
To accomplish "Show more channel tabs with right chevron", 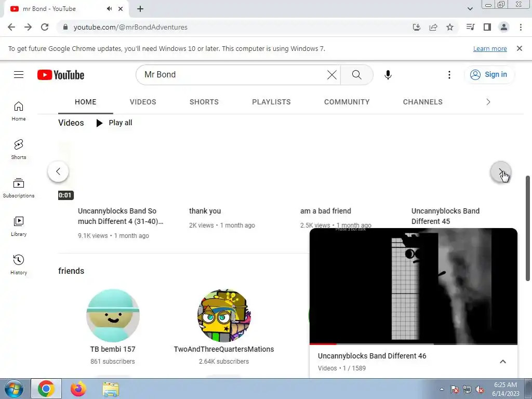I will [488, 102].
